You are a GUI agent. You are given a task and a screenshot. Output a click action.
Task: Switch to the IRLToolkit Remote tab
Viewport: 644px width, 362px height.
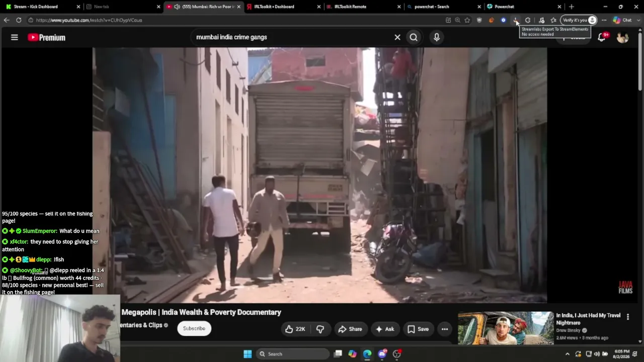363,7
